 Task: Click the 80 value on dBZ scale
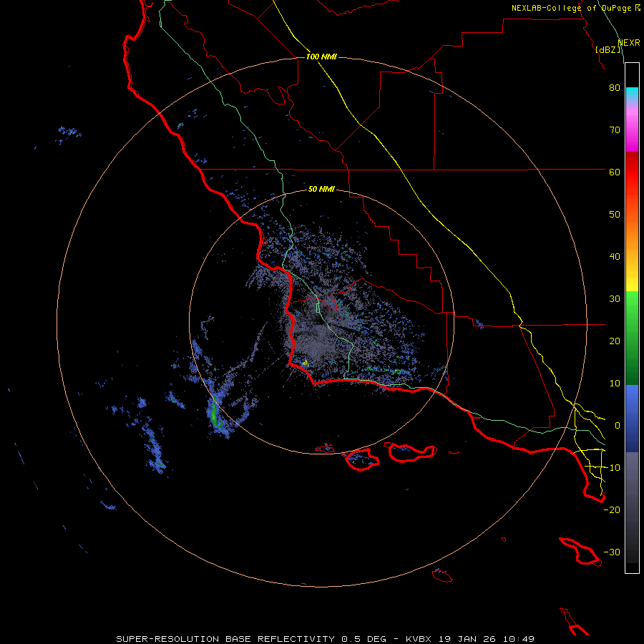tap(615, 87)
